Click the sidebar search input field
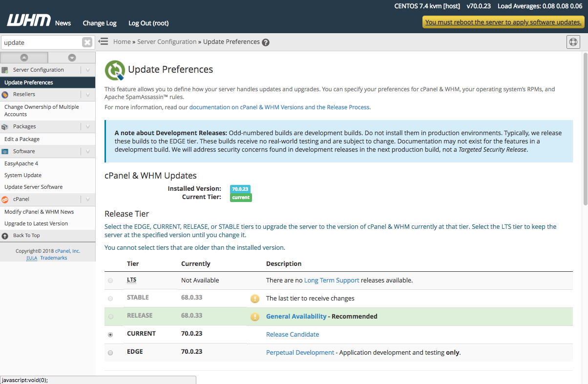Viewport: 588px width, 384px height. 42,42
